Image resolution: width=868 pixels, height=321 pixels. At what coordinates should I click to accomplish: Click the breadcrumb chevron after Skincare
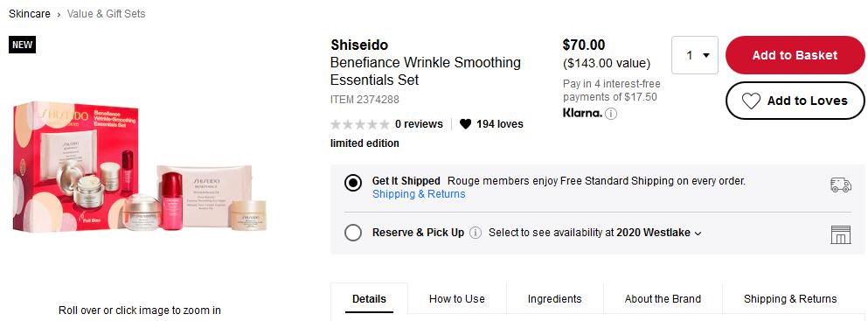[x=59, y=14]
